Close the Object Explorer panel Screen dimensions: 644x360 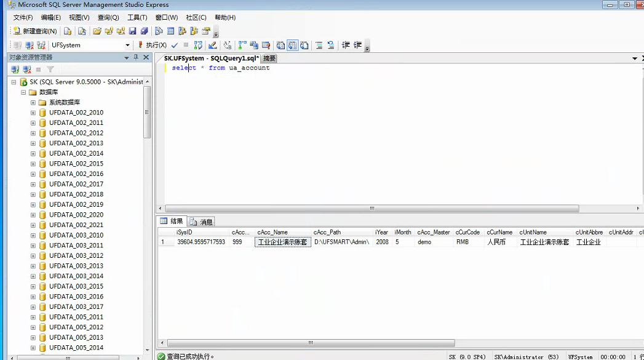tap(146, 57)
